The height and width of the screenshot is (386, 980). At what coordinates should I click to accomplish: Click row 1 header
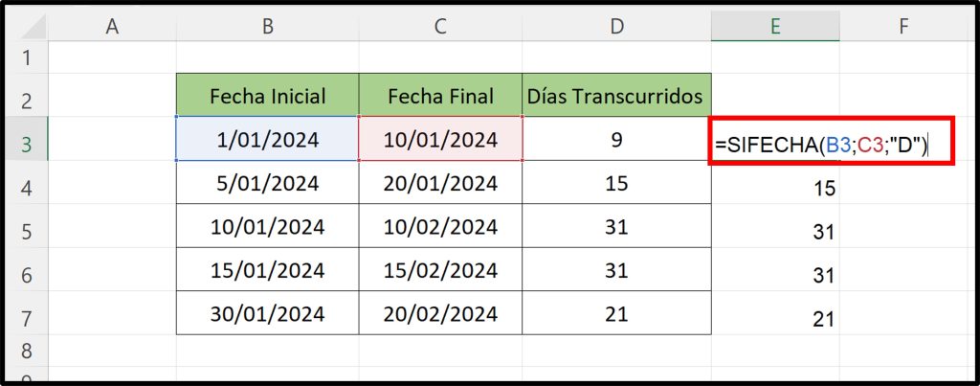pyautogui.click(x=25, y=57)
